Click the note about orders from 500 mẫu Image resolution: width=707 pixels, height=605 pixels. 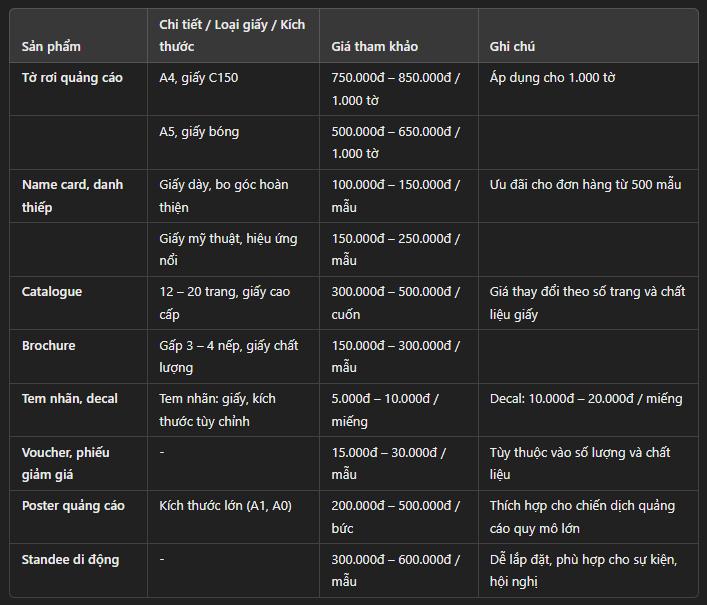click(585, 185)
